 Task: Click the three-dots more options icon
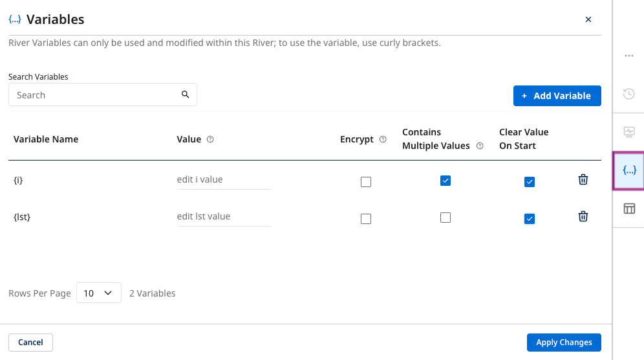click(628, 56)
